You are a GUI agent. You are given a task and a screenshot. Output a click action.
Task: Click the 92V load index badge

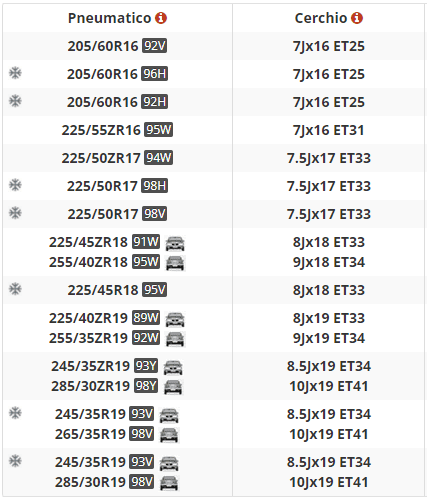[155, 46]
